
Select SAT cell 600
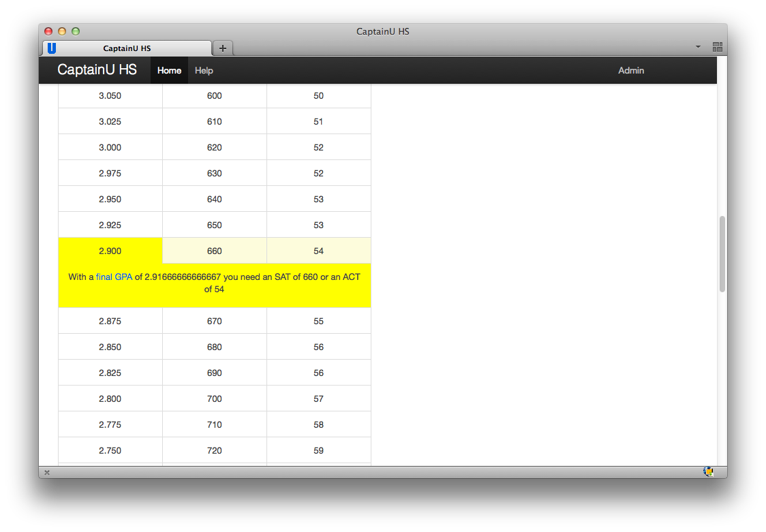point(215,95)
